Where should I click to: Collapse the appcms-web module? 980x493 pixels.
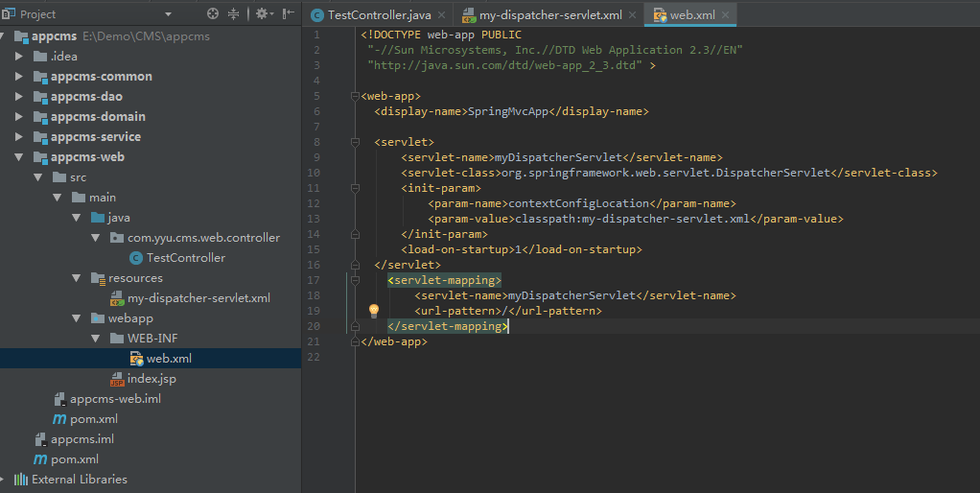tap(19, 157)
